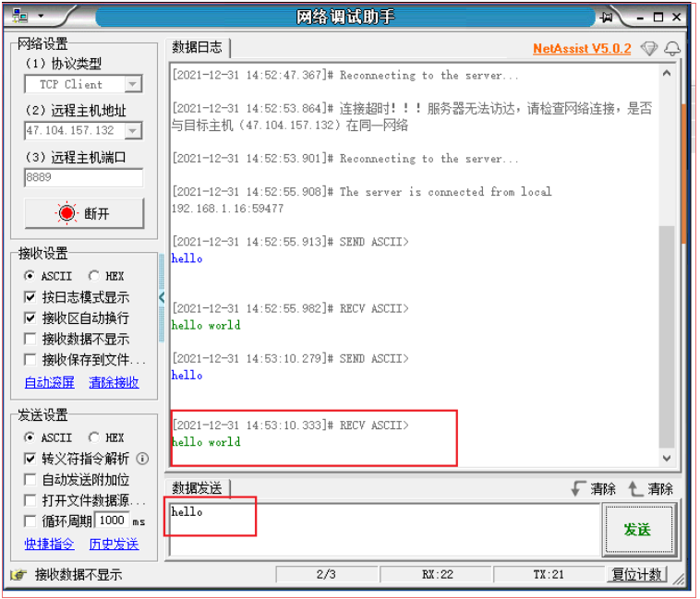700x599 pixels.
Task: Pin the window with the pushpin icon
Action: click(x=607, y=17)
